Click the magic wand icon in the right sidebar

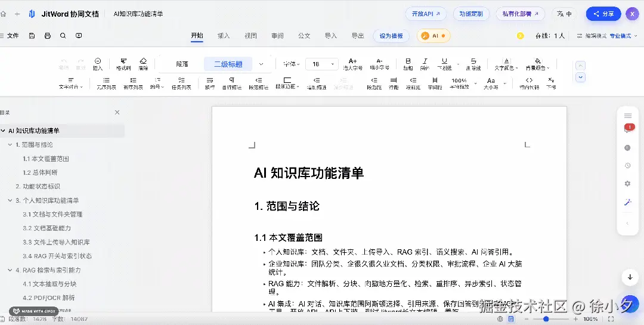click(627, 202)
